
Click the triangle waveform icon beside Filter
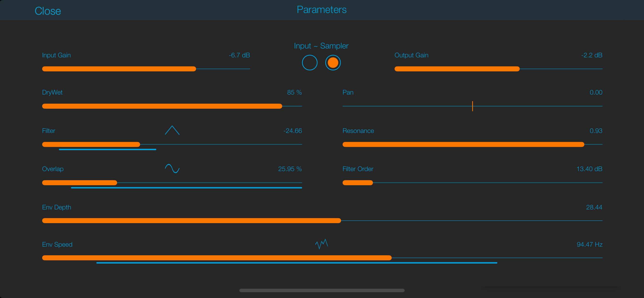[172, 130]
